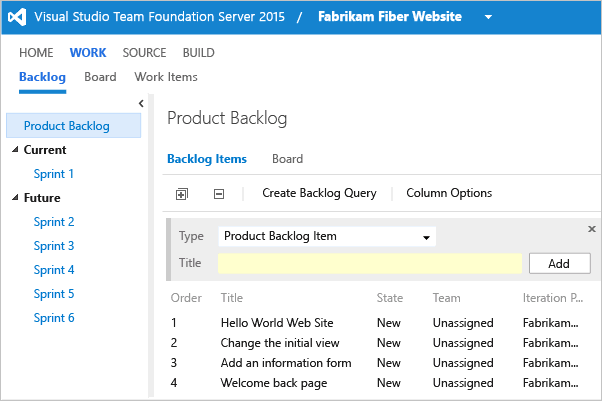Click the expand all backlog items icon
The width and height of the screenshot is (602, 401).
coord(181,194)
